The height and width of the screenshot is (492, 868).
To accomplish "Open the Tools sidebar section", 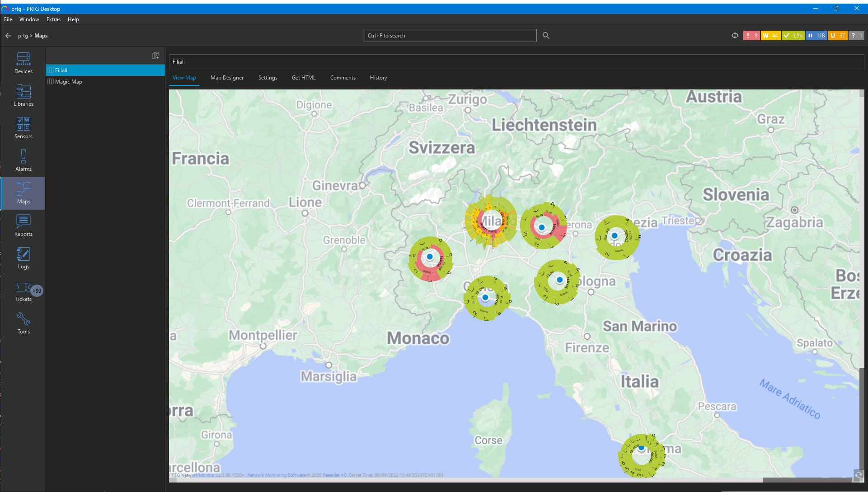I will pos(23,323).
